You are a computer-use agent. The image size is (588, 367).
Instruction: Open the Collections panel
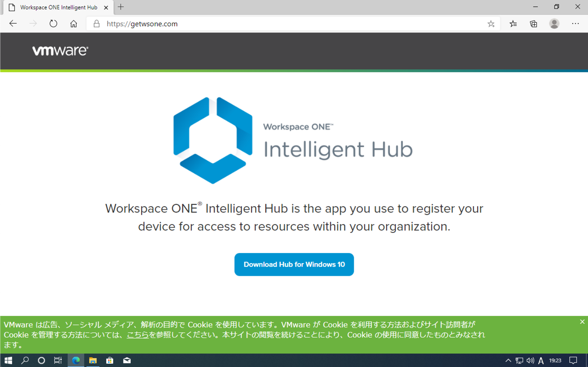534,24
